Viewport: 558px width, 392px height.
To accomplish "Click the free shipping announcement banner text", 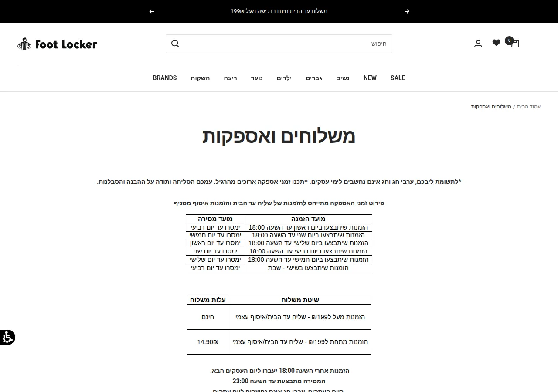I will click(x=279, y=11).
